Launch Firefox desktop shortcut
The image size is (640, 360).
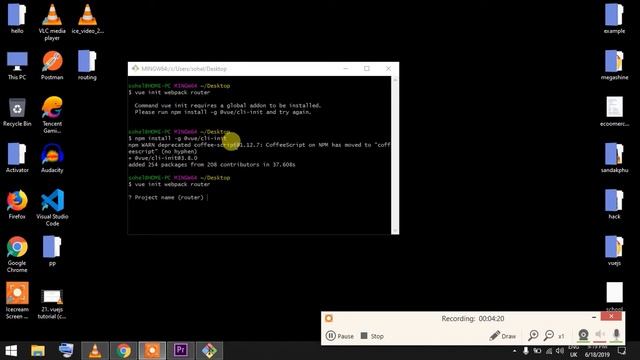(17, 204)
